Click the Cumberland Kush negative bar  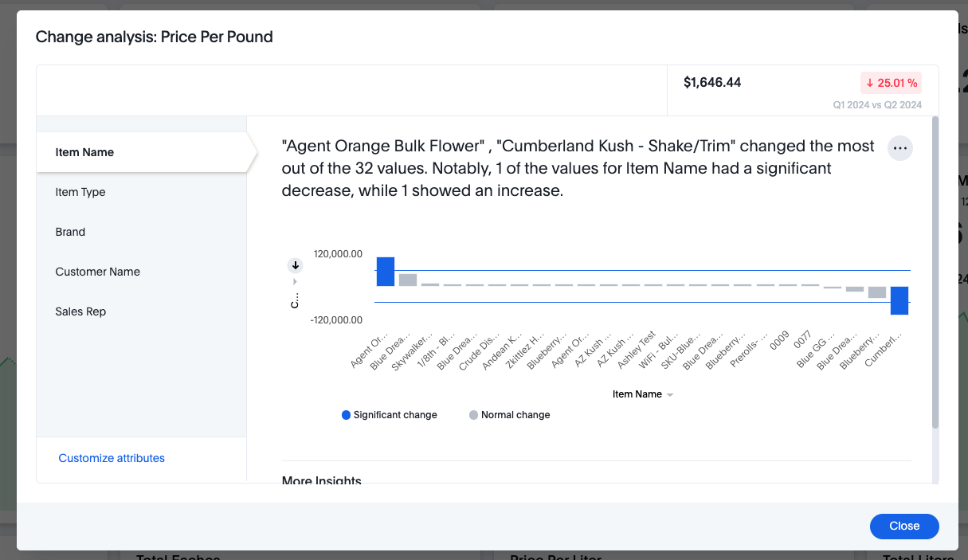899,300
